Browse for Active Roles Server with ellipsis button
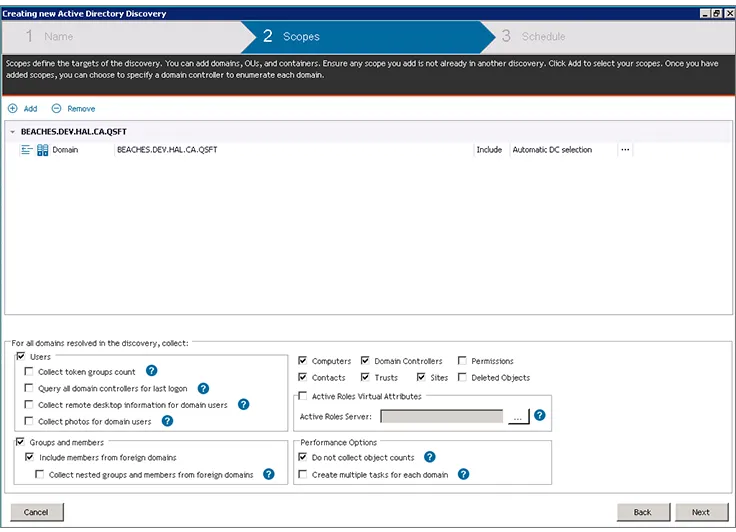Viewport: 736px width, 532px height. (518, 416)
